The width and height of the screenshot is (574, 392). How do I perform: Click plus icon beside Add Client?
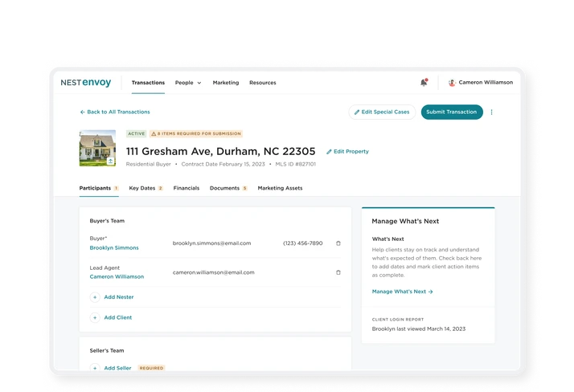coord(95,317)
